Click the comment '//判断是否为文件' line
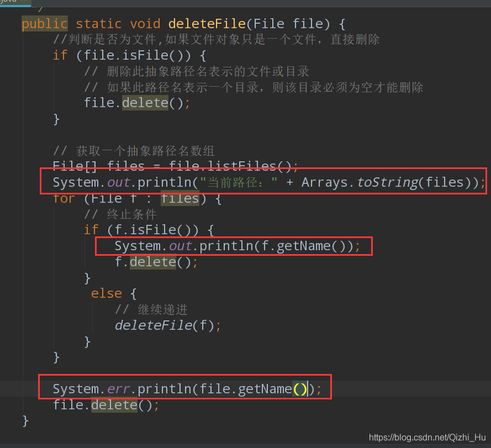491x448 pixels. click(x=216, y=40)
